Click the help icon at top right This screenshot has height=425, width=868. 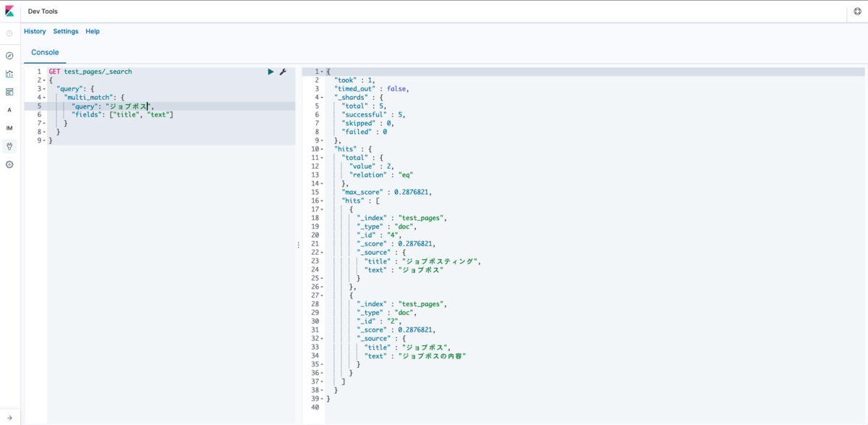(x=858, y=12)
